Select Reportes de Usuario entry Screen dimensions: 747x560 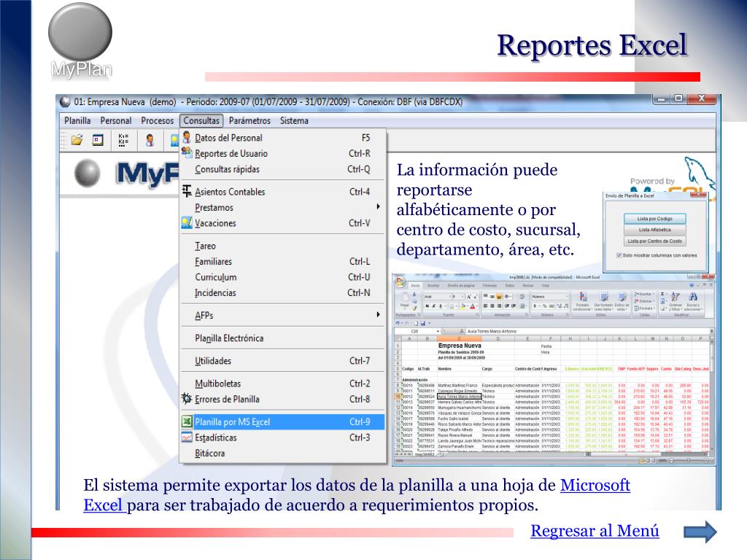tap(282, 153)
